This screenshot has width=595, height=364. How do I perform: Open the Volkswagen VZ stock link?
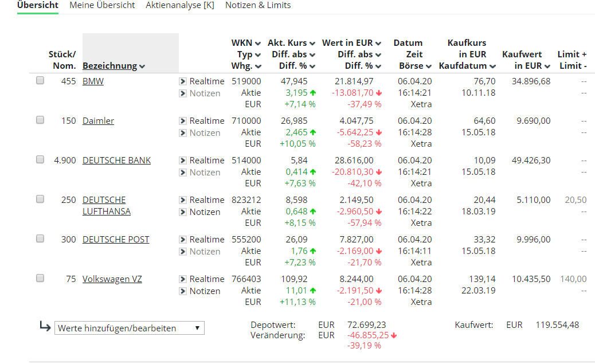(x=112, y=279)
